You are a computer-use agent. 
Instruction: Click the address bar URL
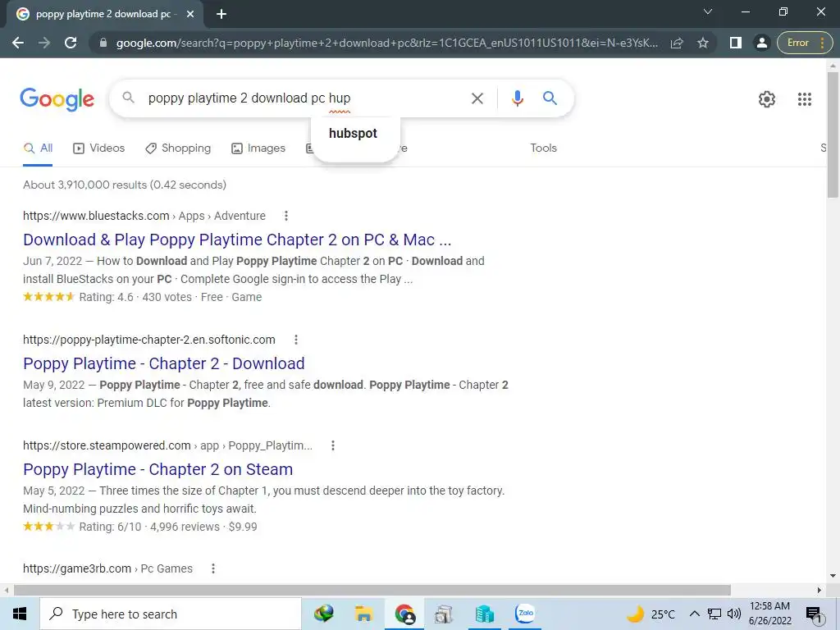387,43
